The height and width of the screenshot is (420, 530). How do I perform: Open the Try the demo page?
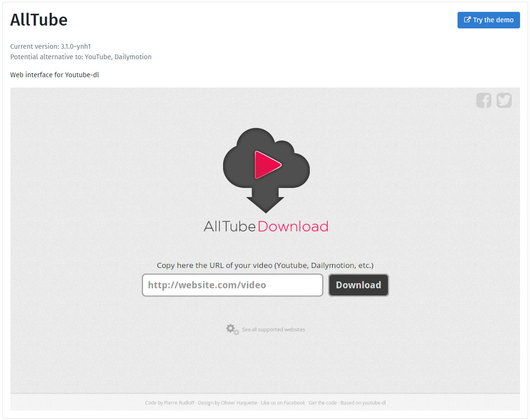point(488,20)
